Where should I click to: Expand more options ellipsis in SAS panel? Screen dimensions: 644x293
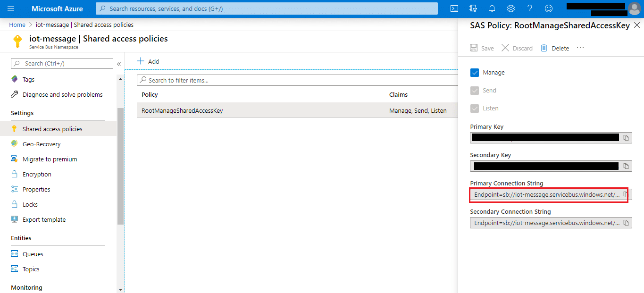(580, 48)
